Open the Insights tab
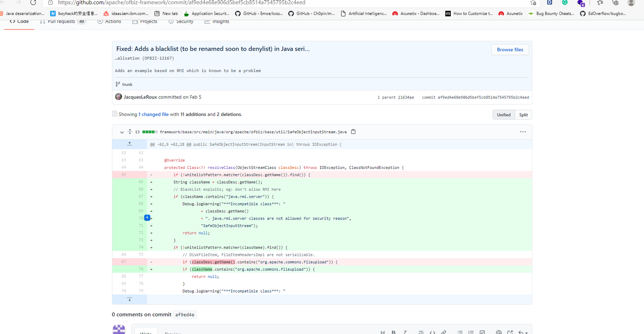The height and width of the screenshot is (334, 644). point(217,21)
